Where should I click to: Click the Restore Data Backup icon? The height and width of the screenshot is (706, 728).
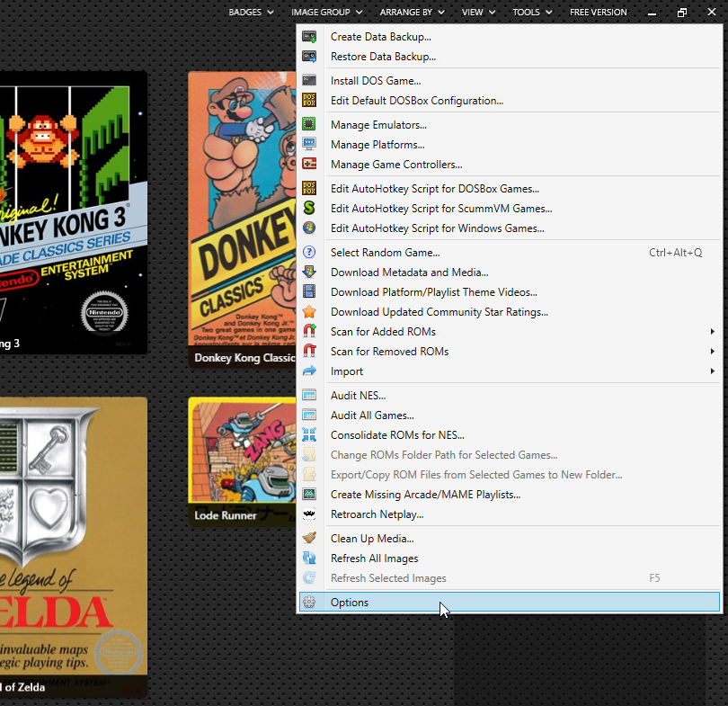309,57
